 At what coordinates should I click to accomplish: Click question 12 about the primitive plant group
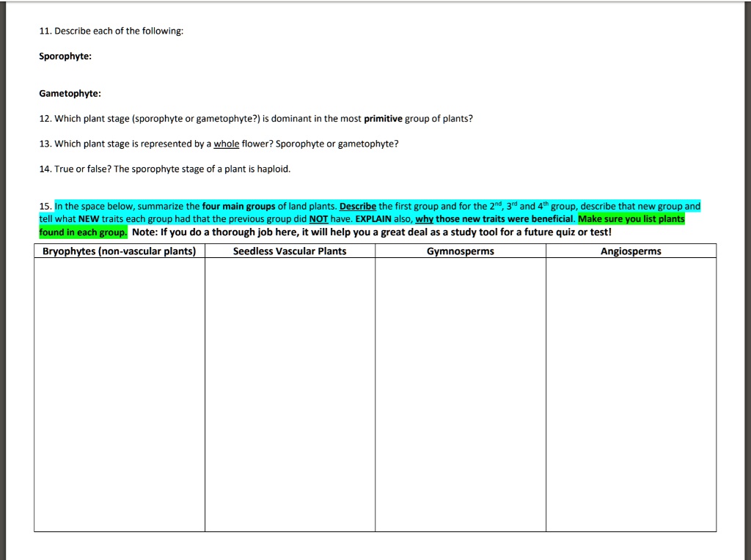point(256,119)
